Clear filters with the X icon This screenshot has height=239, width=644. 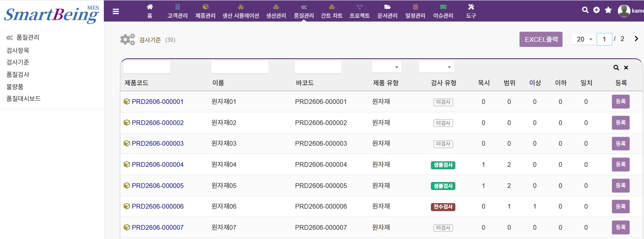(626, 68)
